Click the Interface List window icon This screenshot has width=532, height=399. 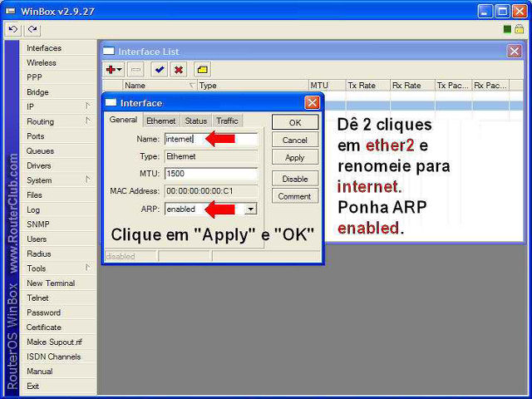pyautogui.click(x=109, y=52)
